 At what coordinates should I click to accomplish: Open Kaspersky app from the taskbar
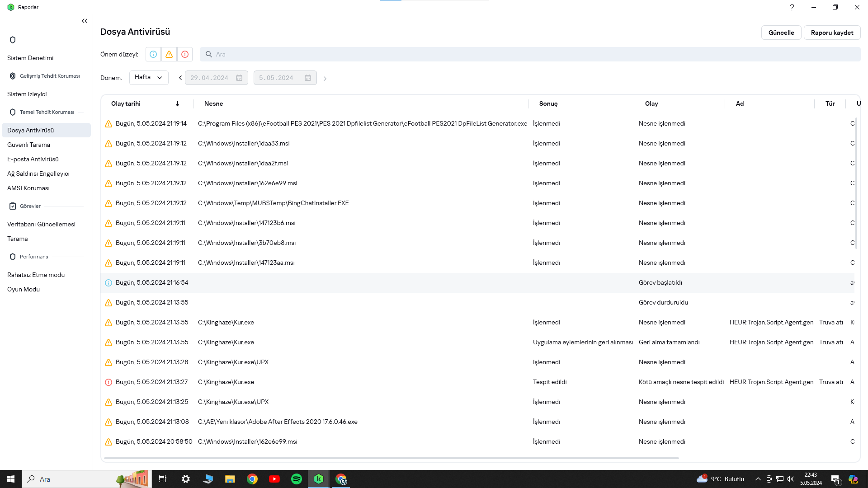point(319,479)
